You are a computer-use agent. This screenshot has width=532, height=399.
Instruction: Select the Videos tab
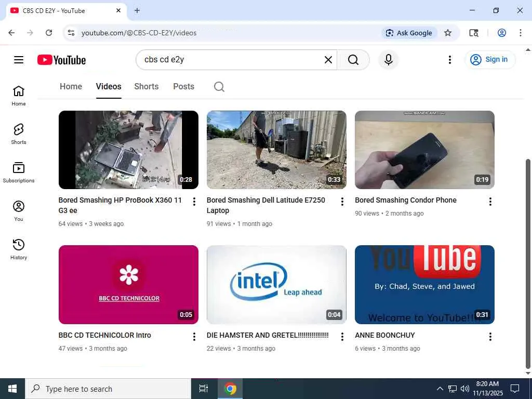click(x=109, y=87)
